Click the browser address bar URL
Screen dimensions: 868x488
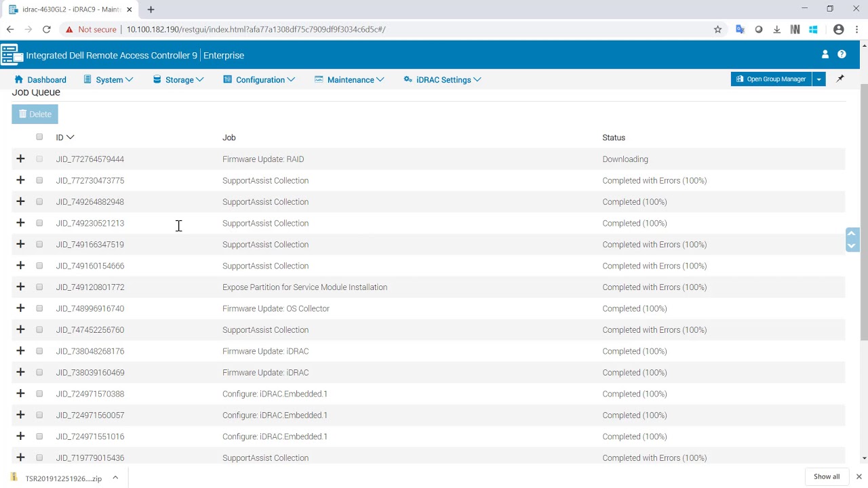(x=256, y=29)
